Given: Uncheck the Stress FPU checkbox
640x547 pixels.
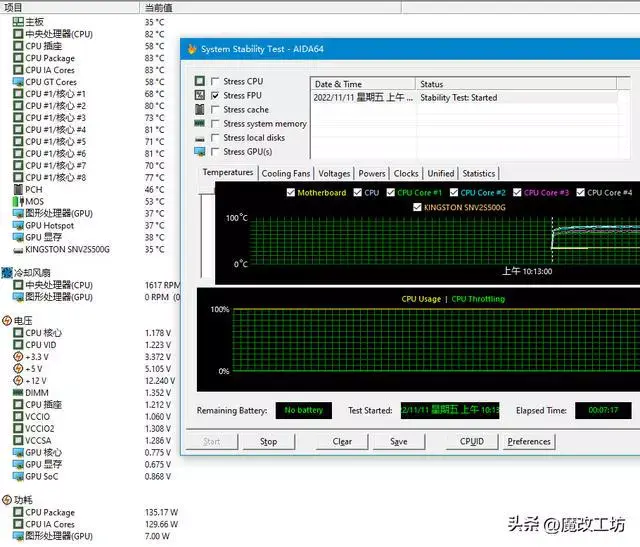Looking at the screenshot, I should click(215, 96).
